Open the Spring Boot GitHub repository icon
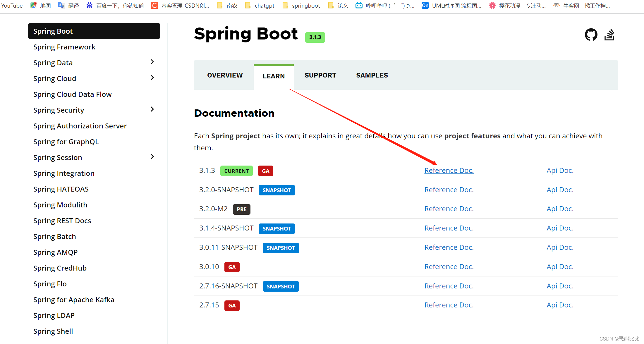The width and height of the screenshot is (644, 344). (591, 35)
